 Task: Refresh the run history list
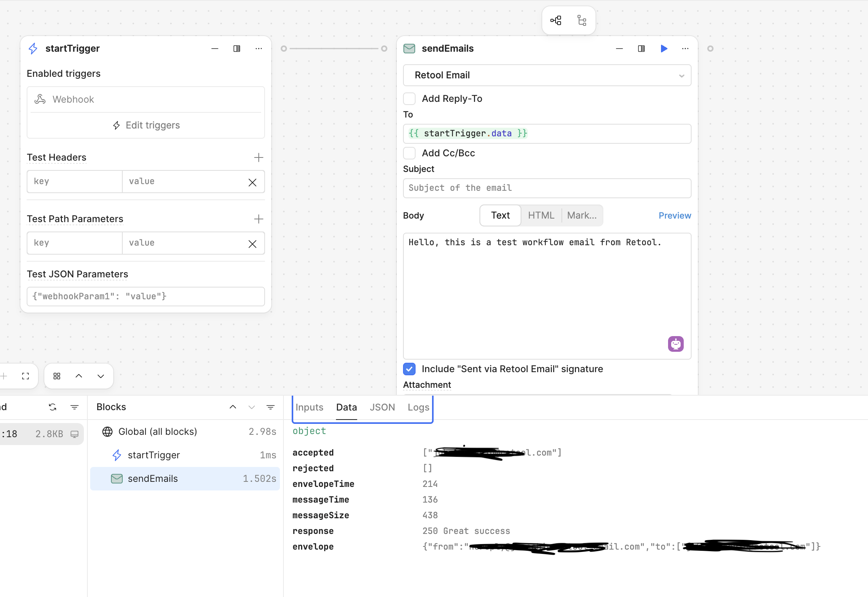coord(53,407)
